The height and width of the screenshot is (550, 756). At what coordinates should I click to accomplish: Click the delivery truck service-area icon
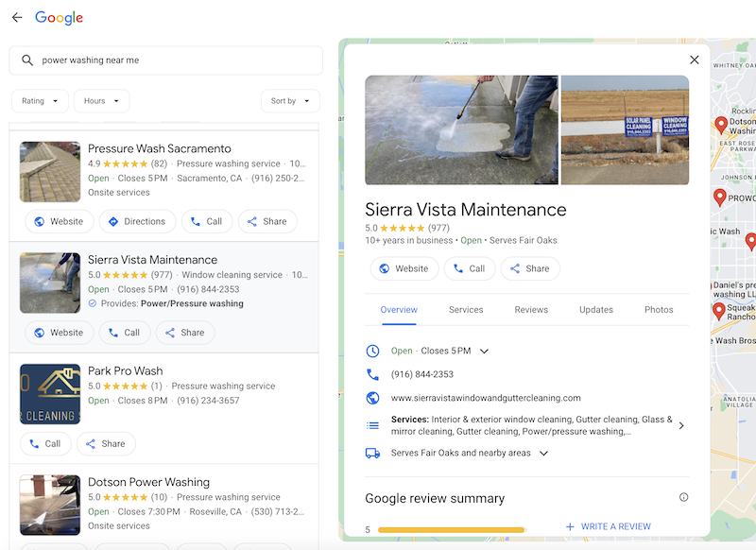pos(372,453)
